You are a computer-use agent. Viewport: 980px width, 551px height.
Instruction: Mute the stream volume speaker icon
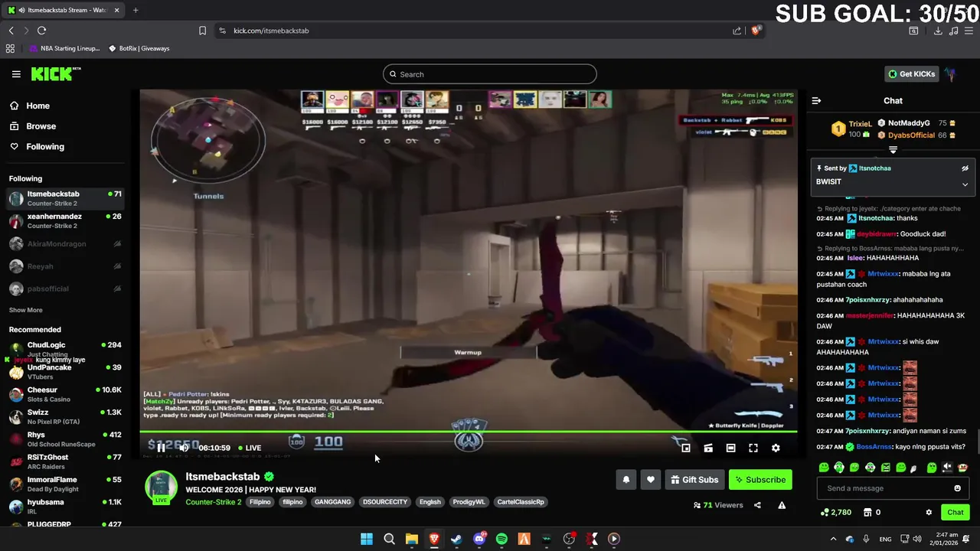184,448
